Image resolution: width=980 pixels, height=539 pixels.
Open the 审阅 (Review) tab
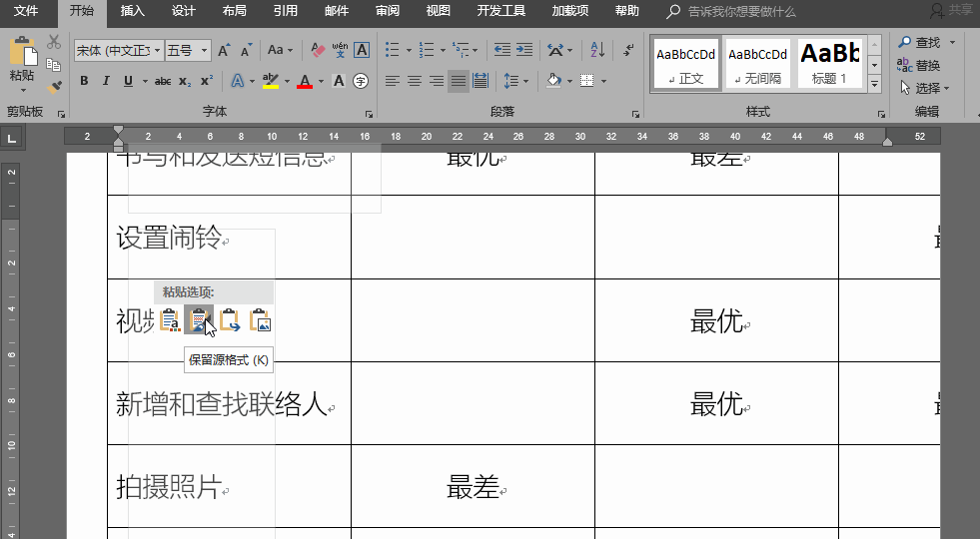388,11
